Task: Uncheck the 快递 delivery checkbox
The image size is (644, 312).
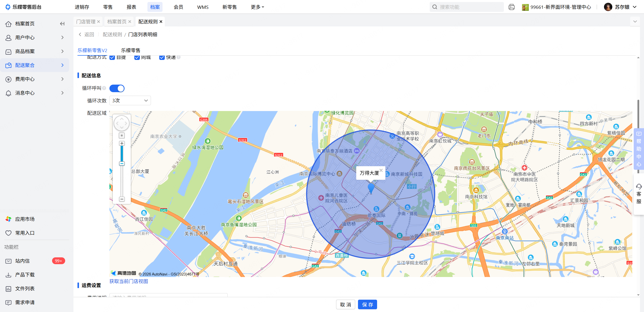Action: 162,58
